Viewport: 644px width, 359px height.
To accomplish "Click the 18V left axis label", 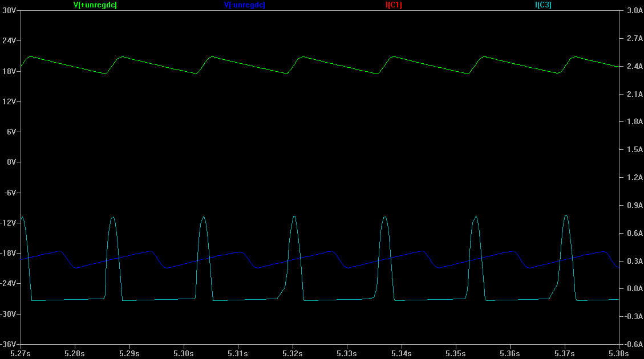I will point(10,71).
